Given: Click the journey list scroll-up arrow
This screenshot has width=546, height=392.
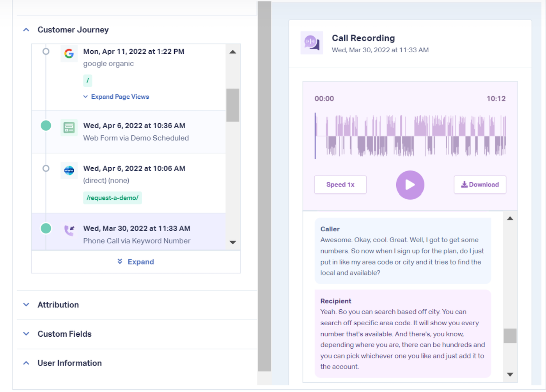Looking at the screenshot, I should point(233,52).
